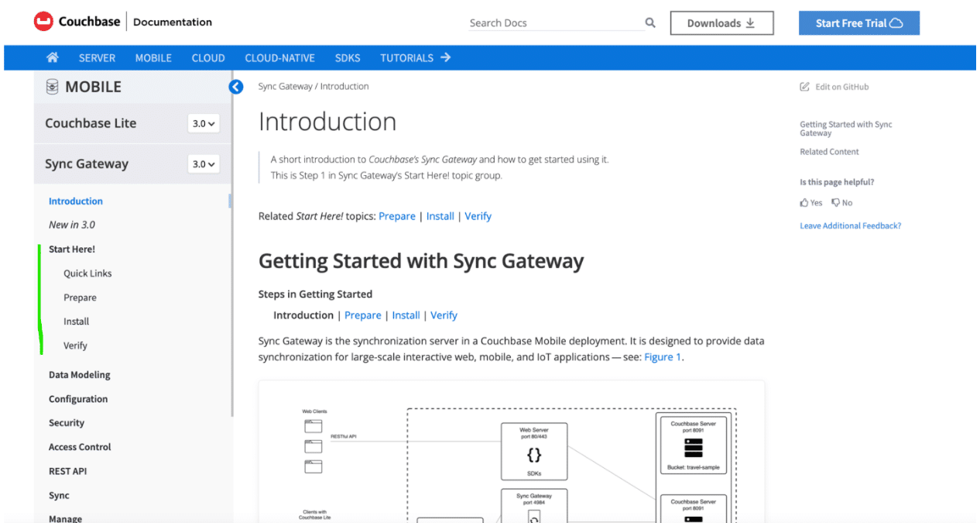
Task: Click thumbs down for No feedback
Action: 836,202
